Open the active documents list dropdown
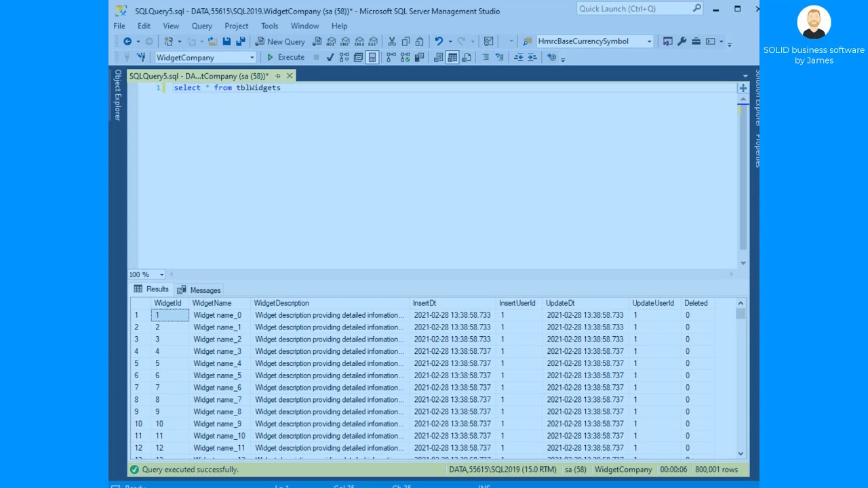 coord(745,76)
